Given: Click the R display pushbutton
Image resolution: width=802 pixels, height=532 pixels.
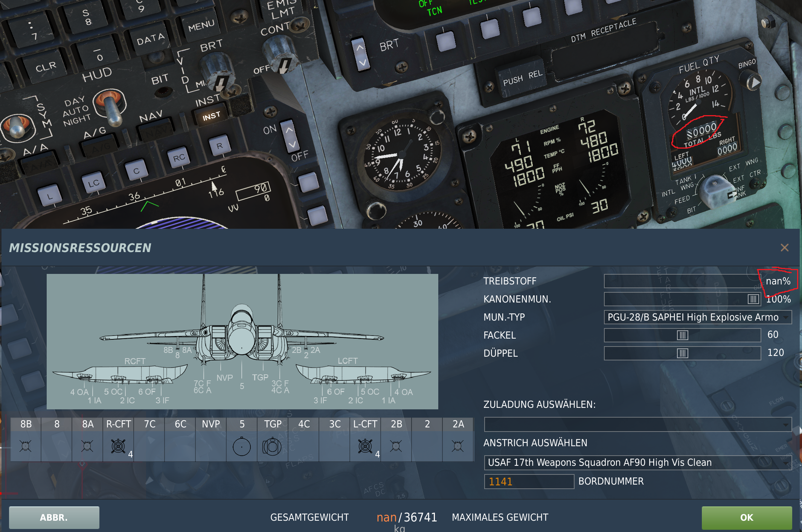Looking at the screenshot, I should [x=220, y=145].
